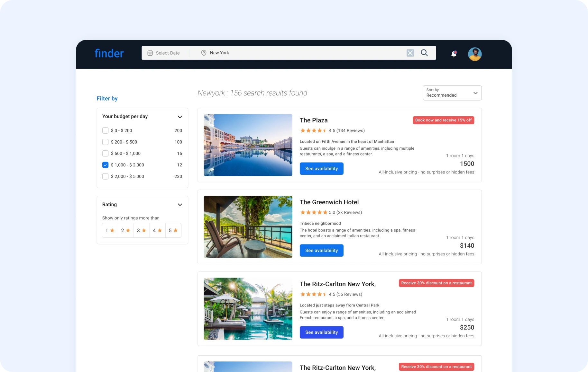Click the location pin icon
The image size is (588, 372).
204,53
